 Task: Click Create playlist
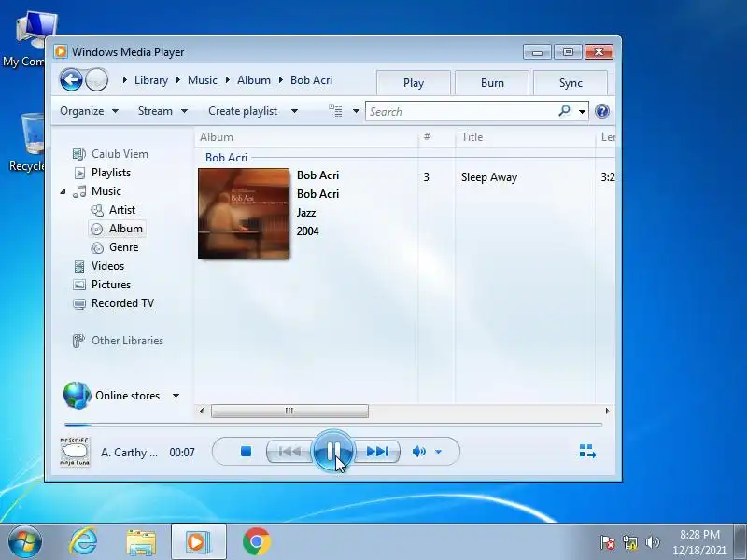(243, 111)
